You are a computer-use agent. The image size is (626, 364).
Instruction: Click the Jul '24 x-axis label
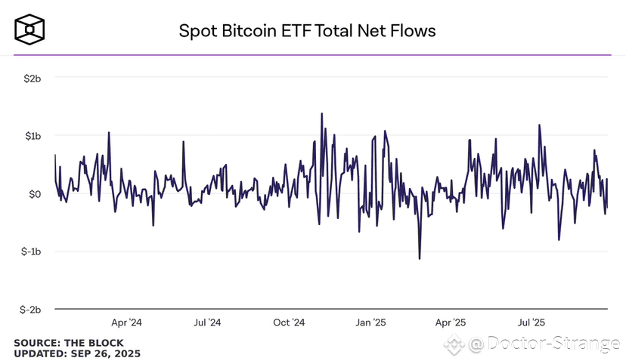pyautogui.click(x=207, y=322)
